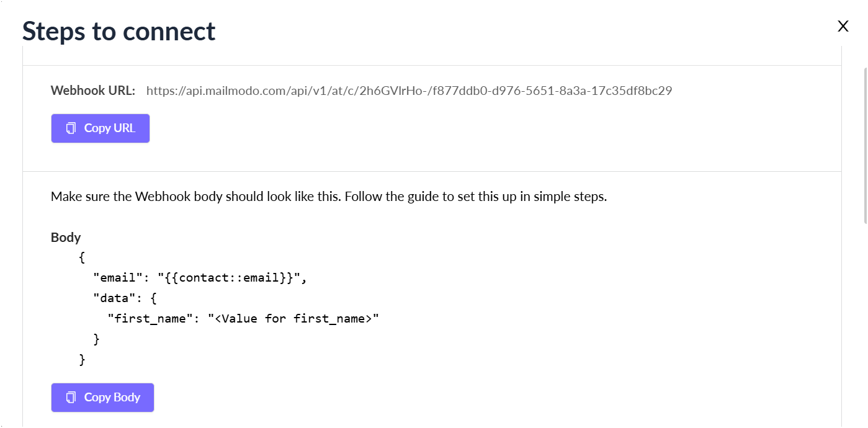Select the api.mailmodo.com webhook URL text
This screenshot has height=428, width=868.
pos(409,91)
